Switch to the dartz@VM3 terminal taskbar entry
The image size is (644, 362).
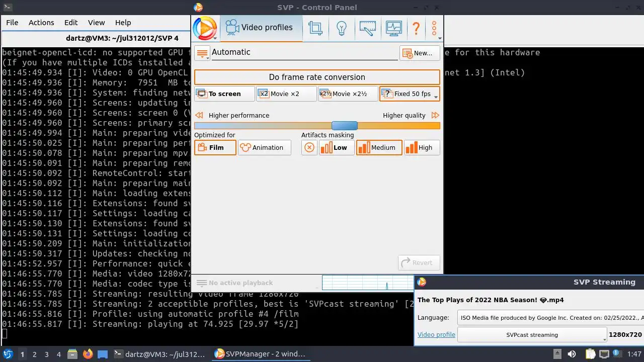tap(159, 354)
